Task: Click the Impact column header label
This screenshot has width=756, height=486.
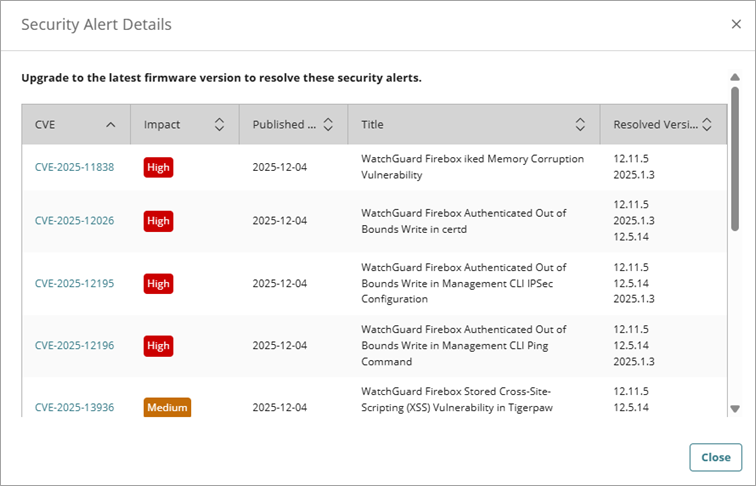Action: click(x=162, y=125)
